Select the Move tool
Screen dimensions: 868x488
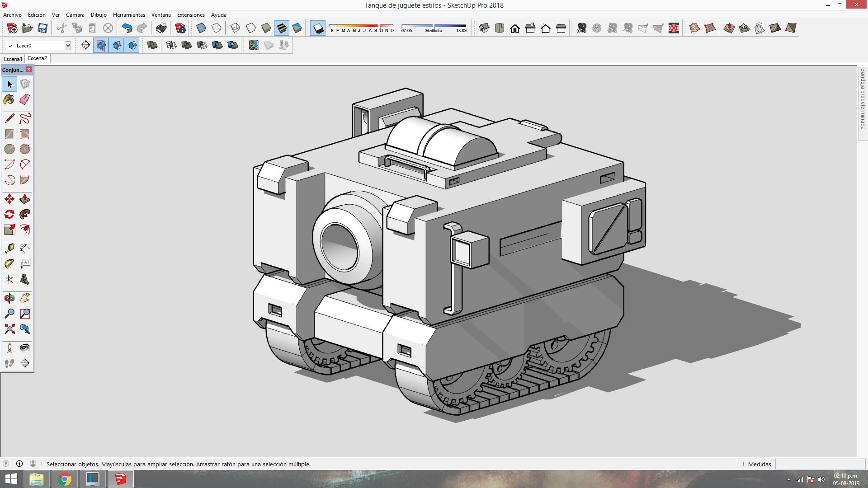(x=9, y=199)
